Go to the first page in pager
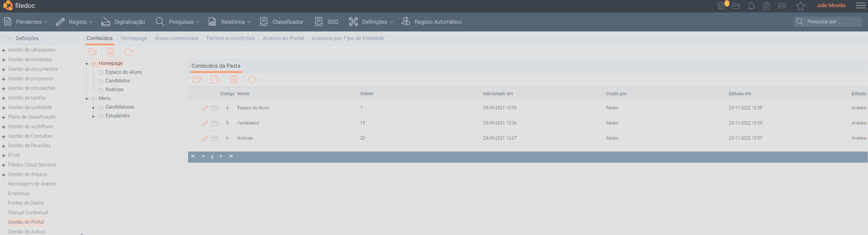Image resolution: width=868 pixels, height=235 pixels. 193,157
